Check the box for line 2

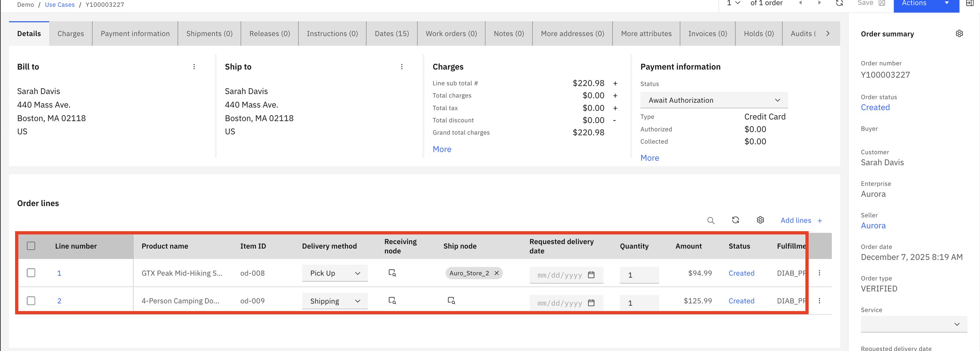(x=31, y=301)
